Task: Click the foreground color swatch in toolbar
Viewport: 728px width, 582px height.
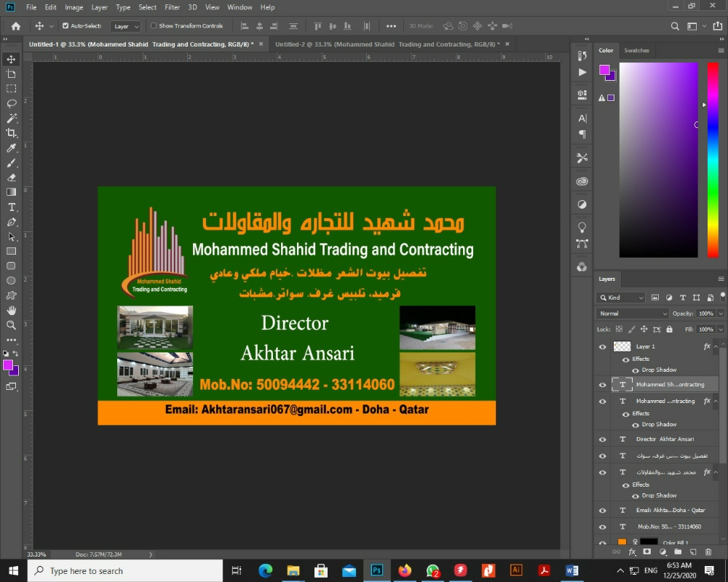Action: point(8,365)
